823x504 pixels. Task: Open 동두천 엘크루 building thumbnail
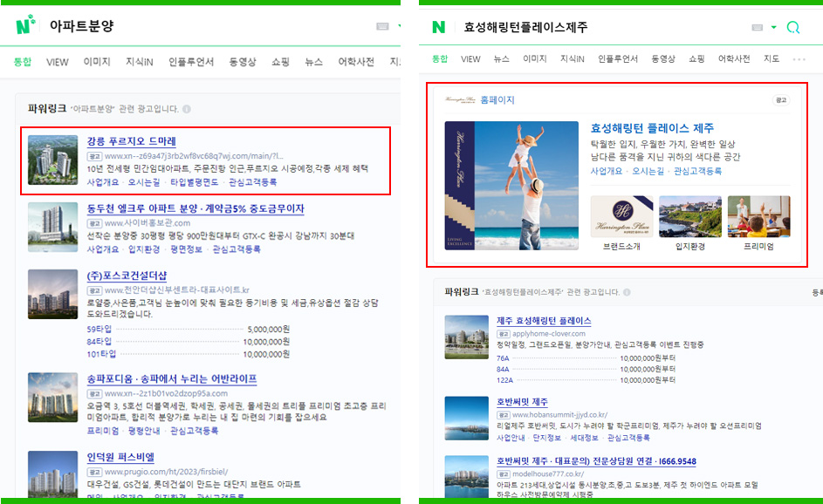pos(52,227)
